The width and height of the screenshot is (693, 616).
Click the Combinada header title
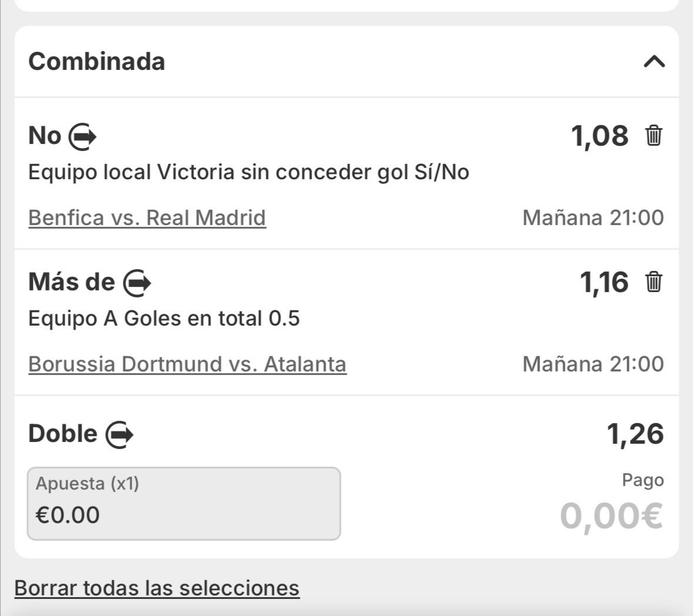click(96, 61)
